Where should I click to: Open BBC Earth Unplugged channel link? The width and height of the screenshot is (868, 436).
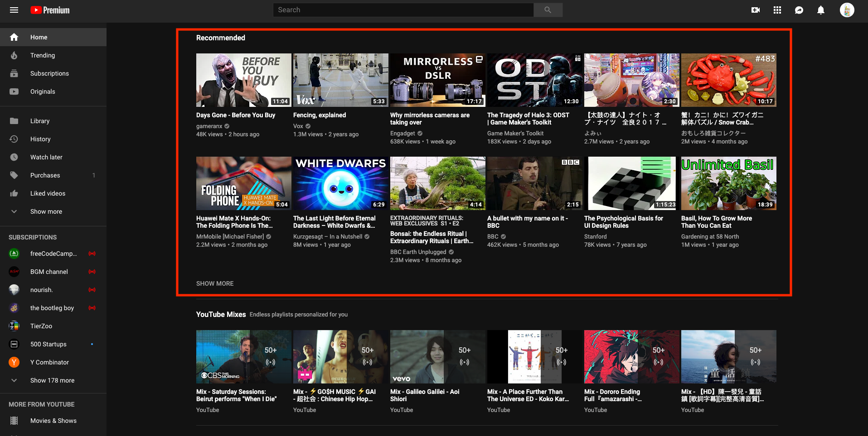(418, 252)
